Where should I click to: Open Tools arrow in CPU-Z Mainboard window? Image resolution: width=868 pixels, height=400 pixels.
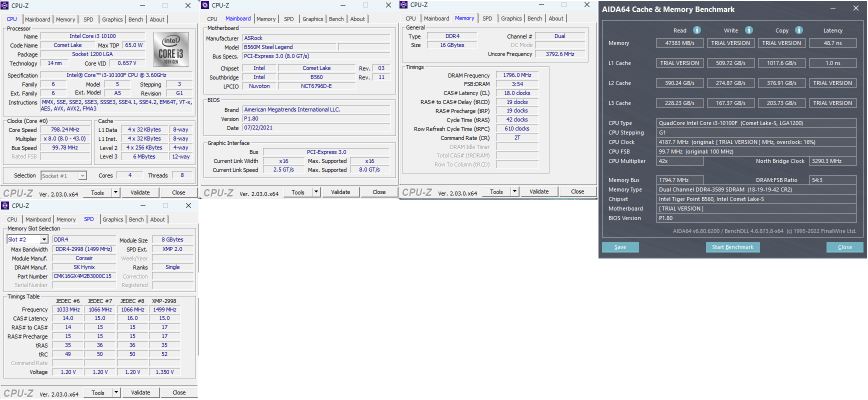(316, 192)
